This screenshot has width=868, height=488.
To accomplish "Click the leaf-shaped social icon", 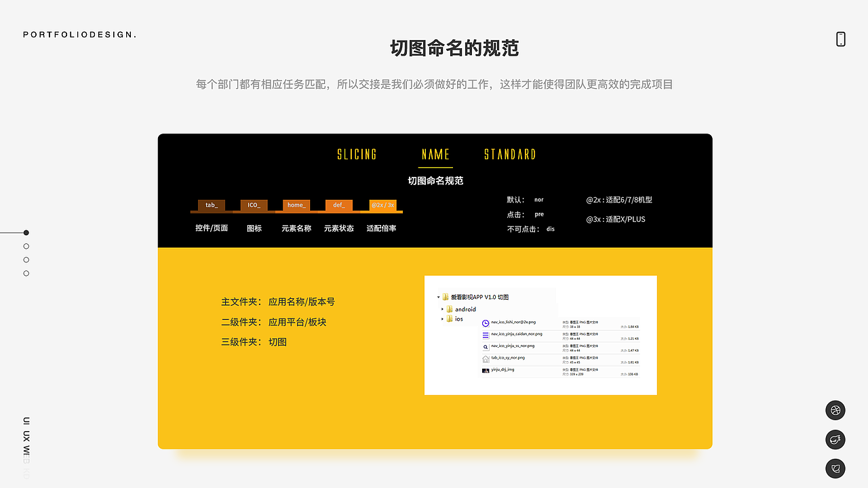I will (x=835, y=468).
